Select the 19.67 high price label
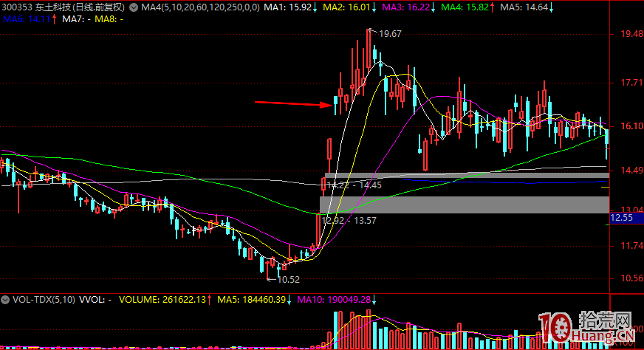 click(390, 34)
